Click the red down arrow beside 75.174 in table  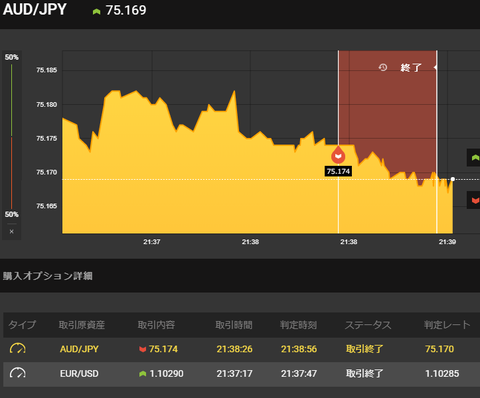(143, 349)
